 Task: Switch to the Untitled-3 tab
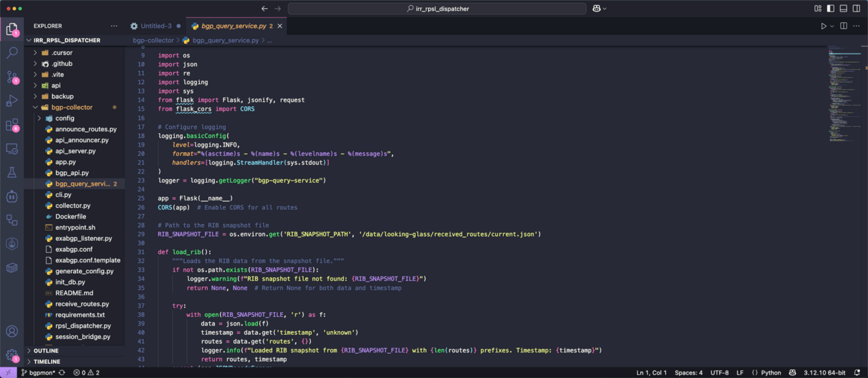coord(156,26)
